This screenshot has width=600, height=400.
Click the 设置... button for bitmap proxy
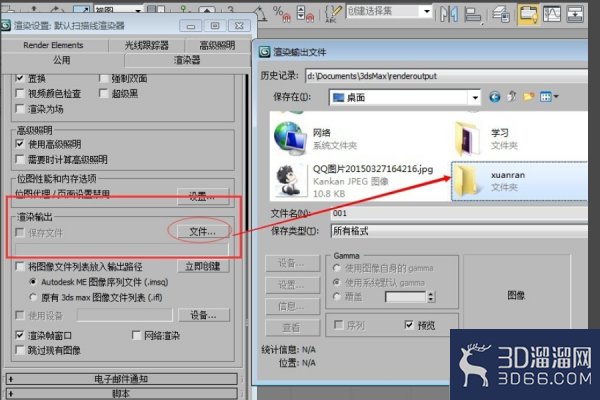pyautogui.click(x=203, y=196)
